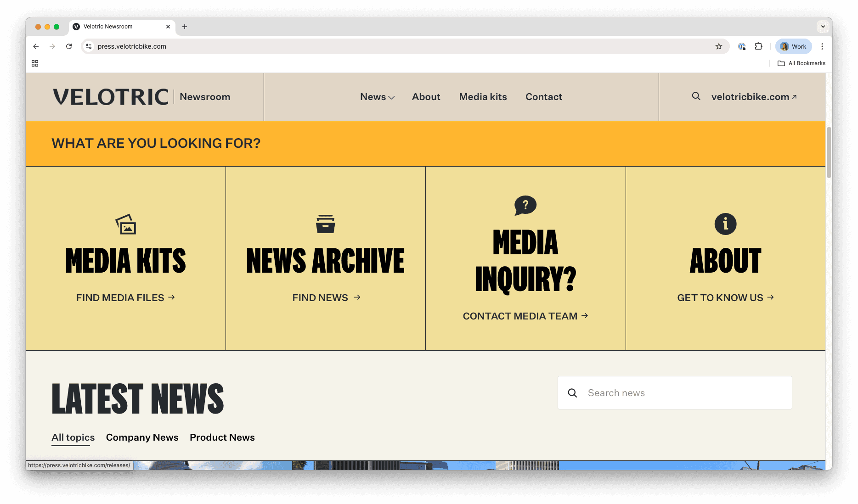Bookmark this page with the star icon
This screenshot has height=504, width=858.
point(719,46)
